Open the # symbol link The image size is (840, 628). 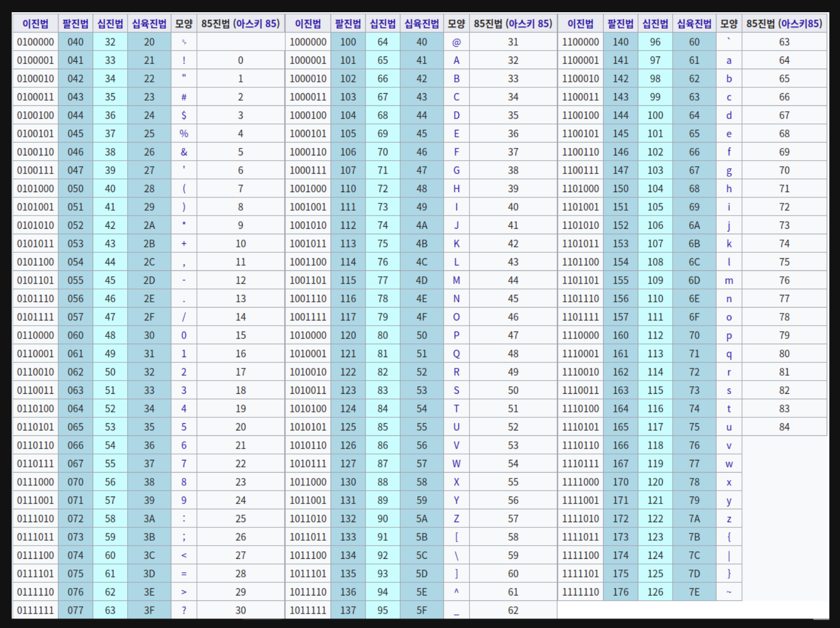pos(184,97)
